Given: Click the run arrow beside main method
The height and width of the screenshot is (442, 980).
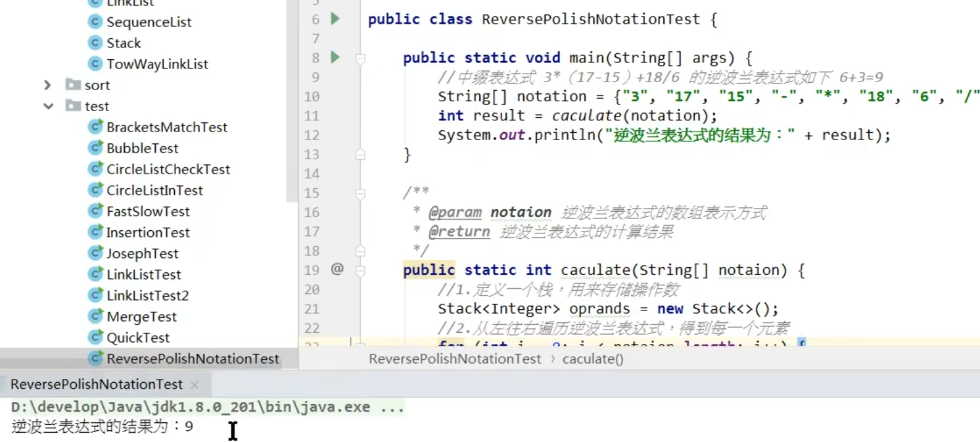Looking at the screenshot, I should (x=335, y=58).
